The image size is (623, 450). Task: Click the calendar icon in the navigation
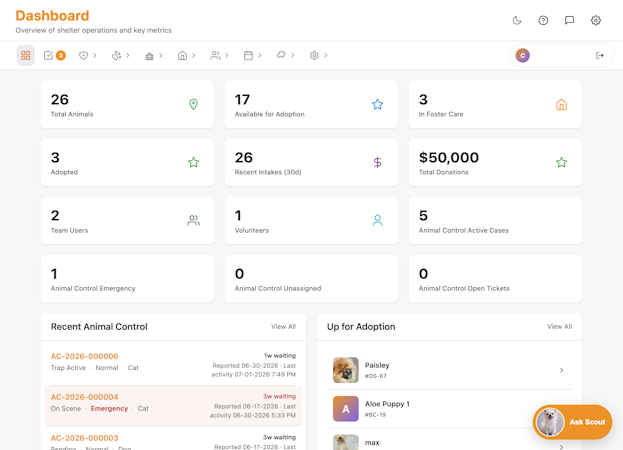pyautogui.click(x=248, y=56)
